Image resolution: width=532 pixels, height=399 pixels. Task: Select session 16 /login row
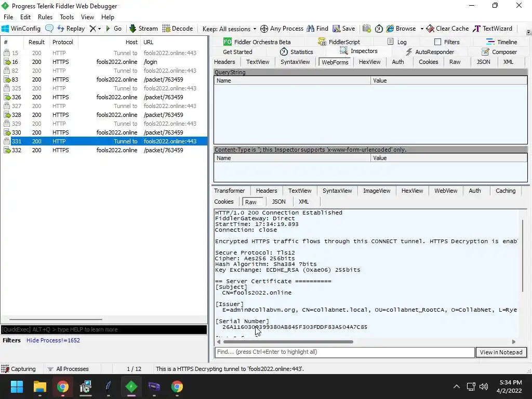pyautogui.click(x=104, y=62)
